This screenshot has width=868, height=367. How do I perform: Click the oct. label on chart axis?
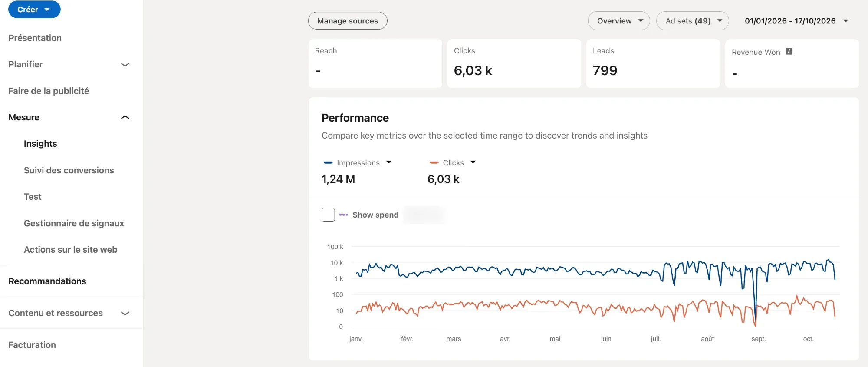point(808,339)
